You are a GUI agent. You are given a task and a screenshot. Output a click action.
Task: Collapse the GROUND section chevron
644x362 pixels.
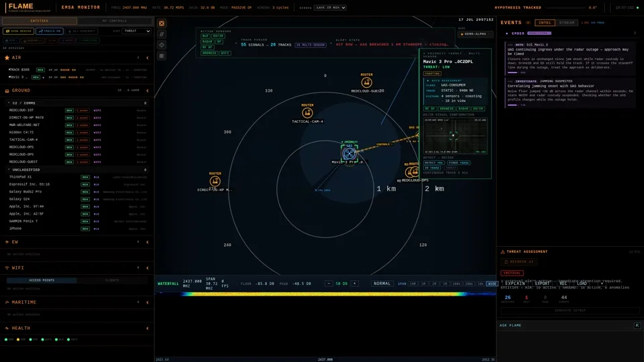(x=148, y=90)
